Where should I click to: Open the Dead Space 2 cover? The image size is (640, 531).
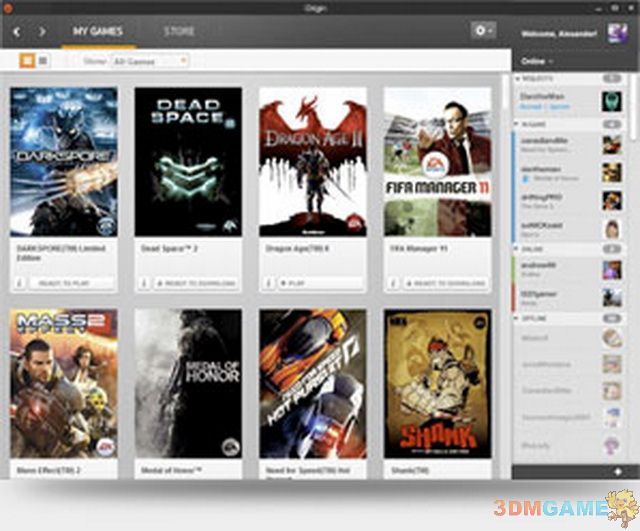click(x=188, y=162)
